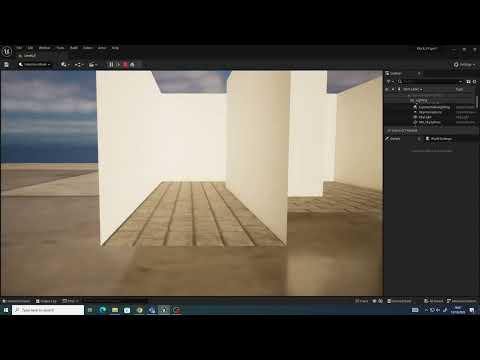Image resolution: width=480 pixels, height=360 pixels.
Task: Open the Build menu
Action: tap(74, 48)
